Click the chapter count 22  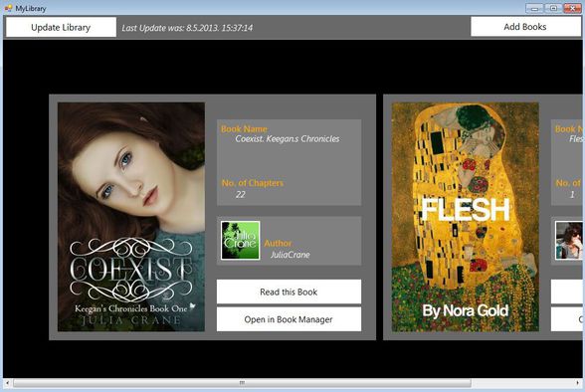(241, 194)
